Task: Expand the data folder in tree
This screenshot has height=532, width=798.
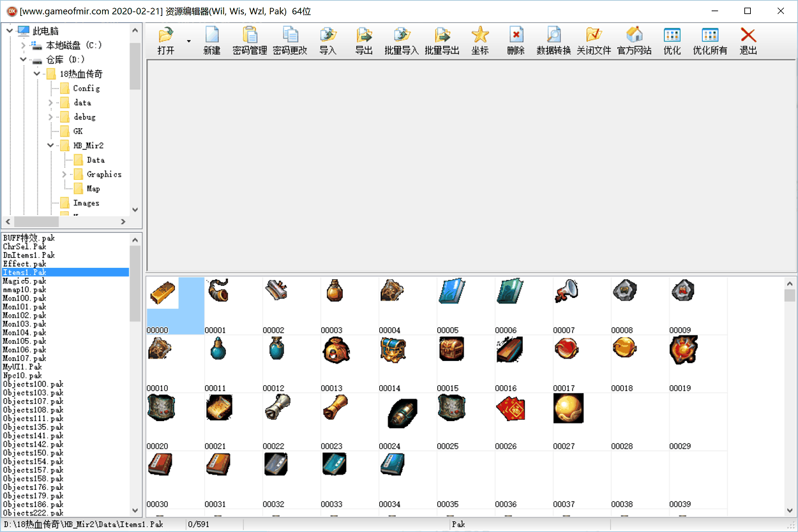Action: pos(51,103)
